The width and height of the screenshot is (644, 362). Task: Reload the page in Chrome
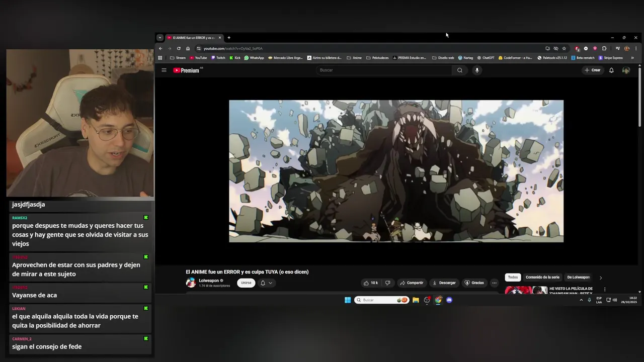tap(179, 48)
